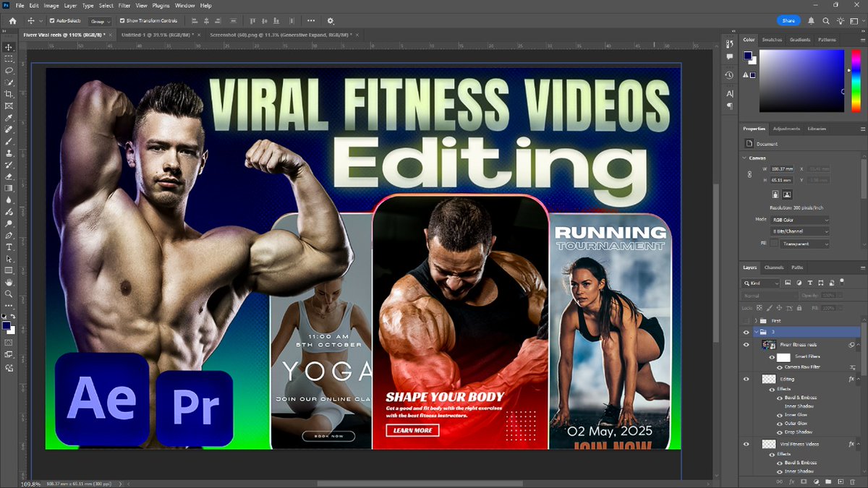Click the Share button
Screen dimensions: 868x488
pos(788,21)
